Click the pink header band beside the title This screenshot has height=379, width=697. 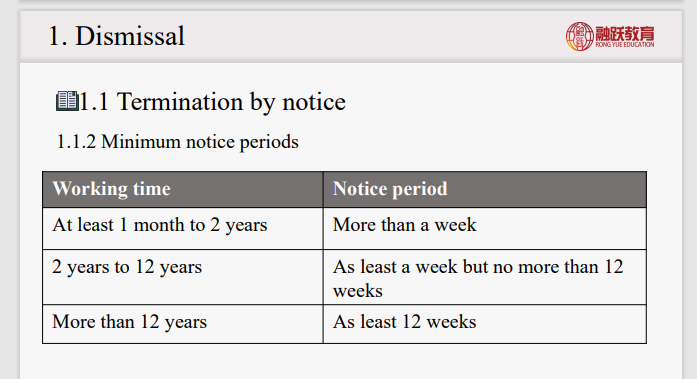(x=373, y=36)
